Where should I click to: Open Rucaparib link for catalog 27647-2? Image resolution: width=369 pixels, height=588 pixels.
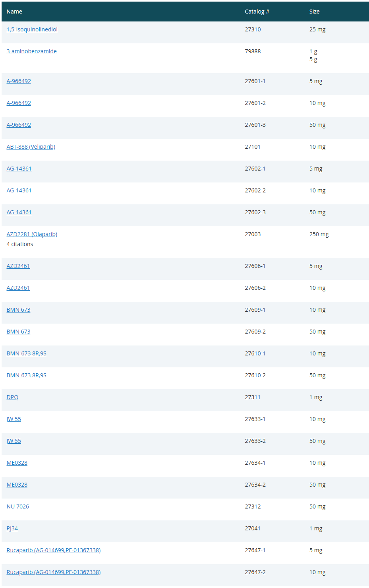pyautogui.click(x=53, y=572)
